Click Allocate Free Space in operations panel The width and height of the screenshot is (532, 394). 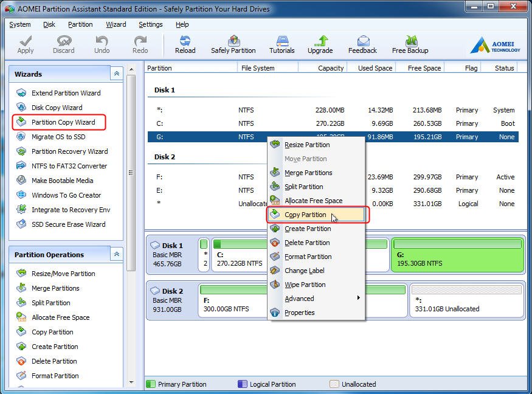(x=54, y=317)
